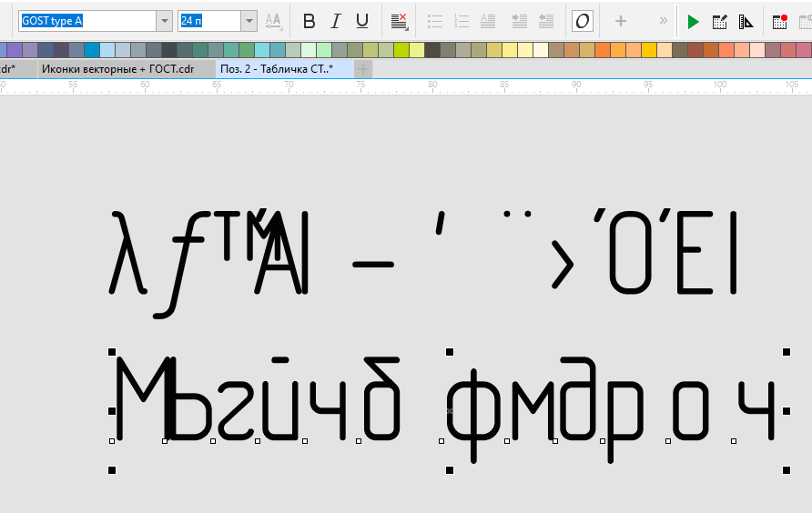Open the font list dropdown arrow

(x=165, y=21)
